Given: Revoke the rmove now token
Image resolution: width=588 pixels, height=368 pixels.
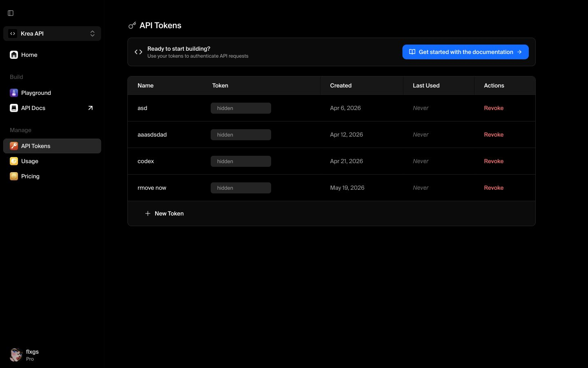Looking at the screenshot, I should 494,188.
